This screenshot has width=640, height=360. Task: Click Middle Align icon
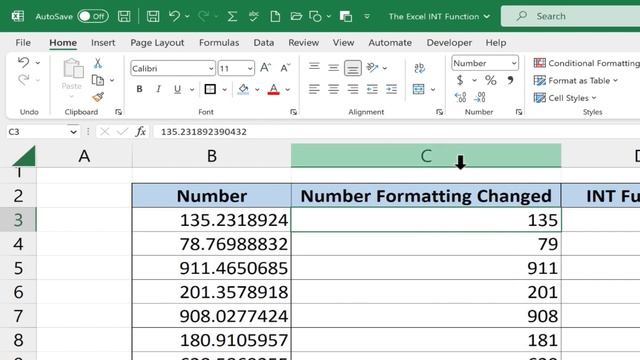pos(333,67)
